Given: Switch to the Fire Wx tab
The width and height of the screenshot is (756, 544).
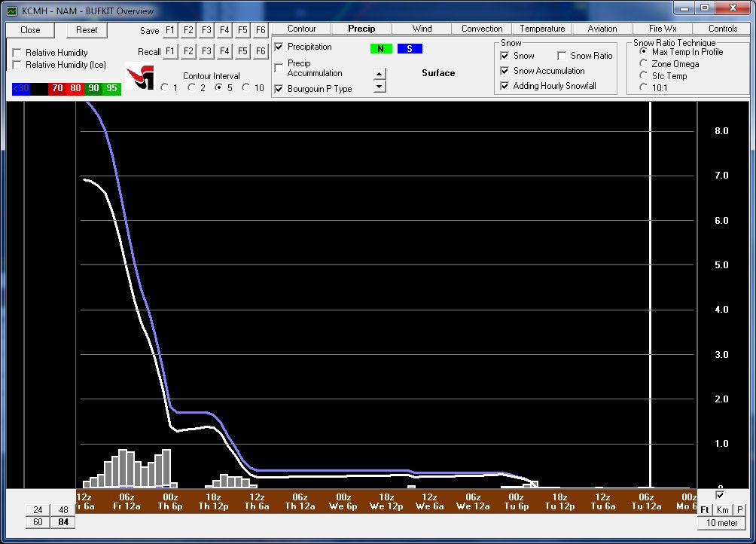Looking at the screenshot, I should 663,29.
